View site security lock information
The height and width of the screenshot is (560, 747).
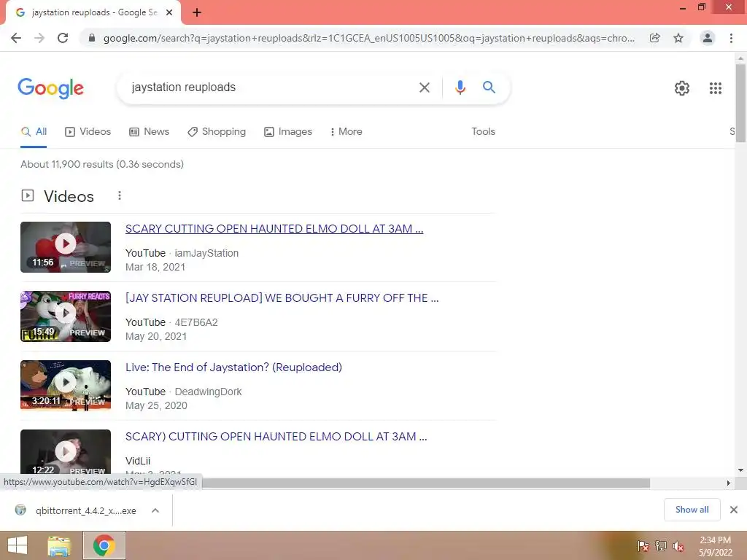pos(92,38)
